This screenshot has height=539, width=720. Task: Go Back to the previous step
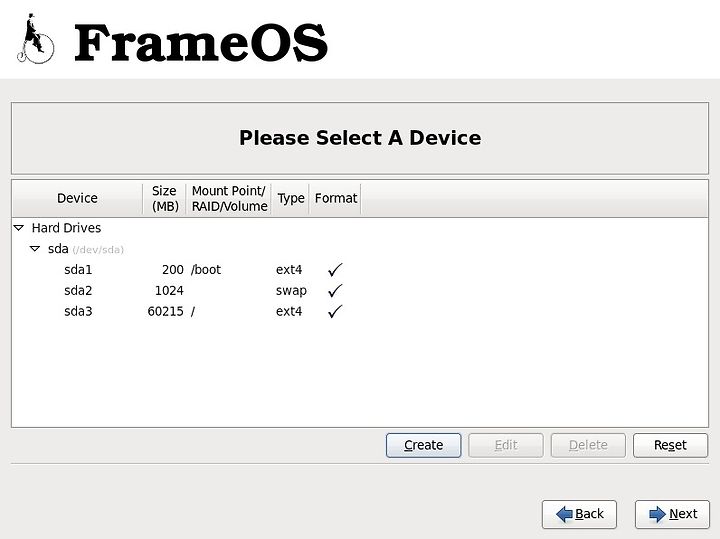[579, 514]
